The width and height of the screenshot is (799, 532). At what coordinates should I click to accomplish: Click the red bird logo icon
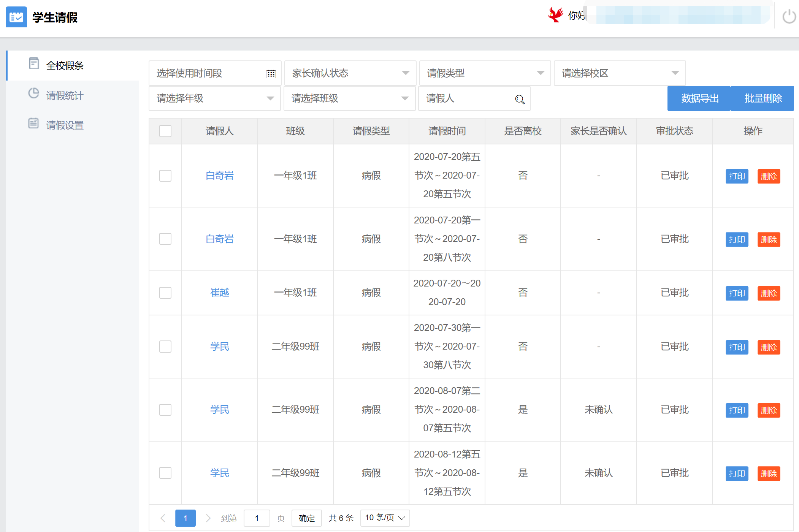(555, 15)
